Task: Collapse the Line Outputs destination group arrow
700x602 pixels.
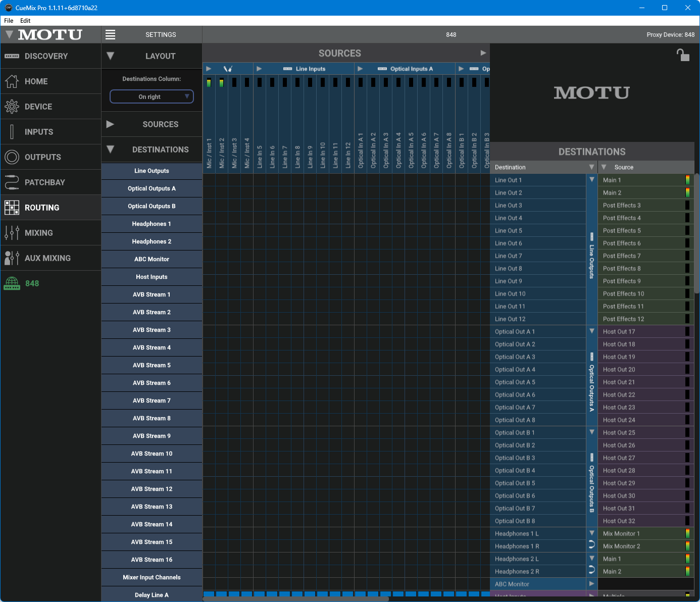Action: click(x=592, y=179)
